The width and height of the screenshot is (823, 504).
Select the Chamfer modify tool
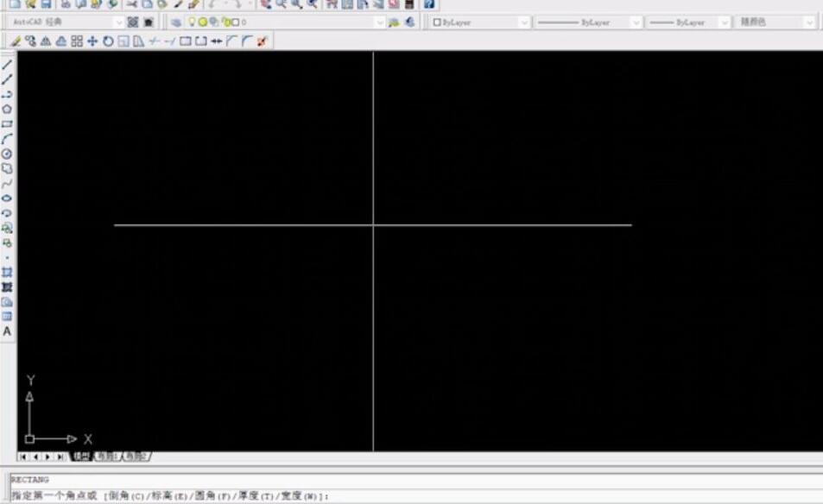(x=231, y=41)
